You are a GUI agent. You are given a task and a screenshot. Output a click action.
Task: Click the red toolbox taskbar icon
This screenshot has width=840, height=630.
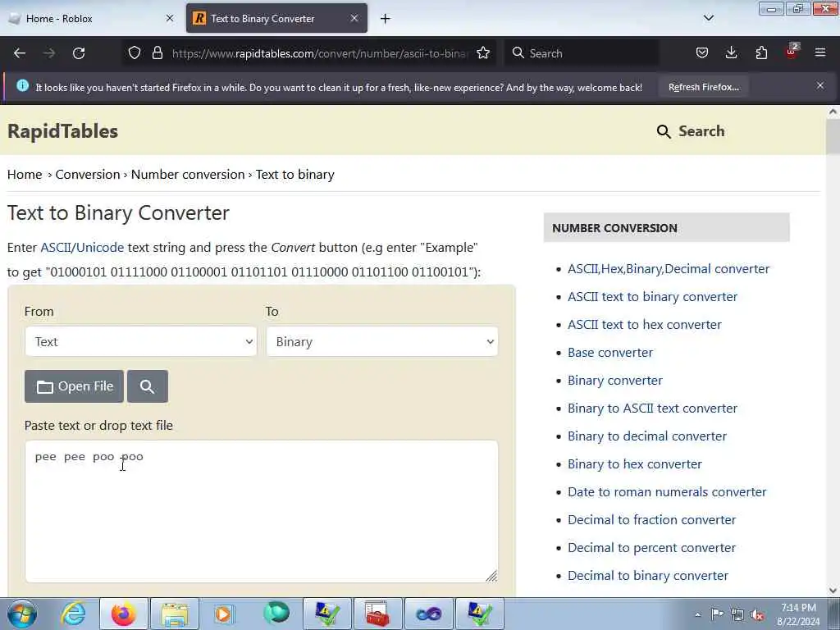[x=377, y=614]
